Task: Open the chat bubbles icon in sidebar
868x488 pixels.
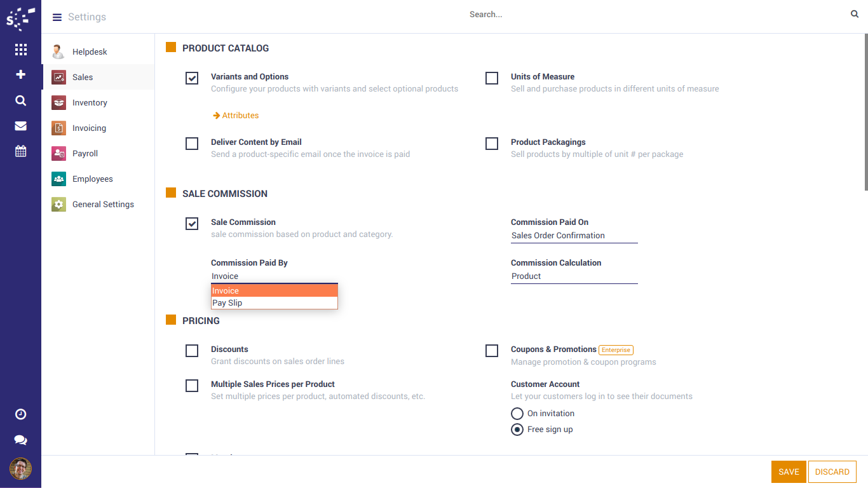Action: 20,440
